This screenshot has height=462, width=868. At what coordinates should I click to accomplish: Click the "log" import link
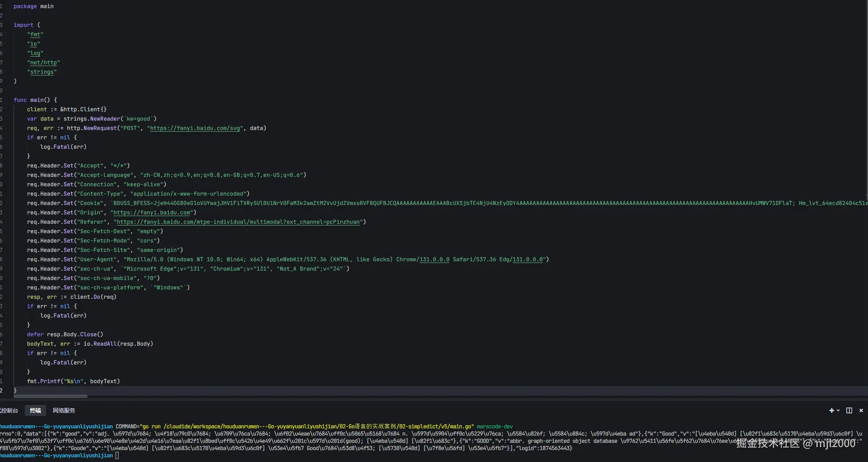35,53
